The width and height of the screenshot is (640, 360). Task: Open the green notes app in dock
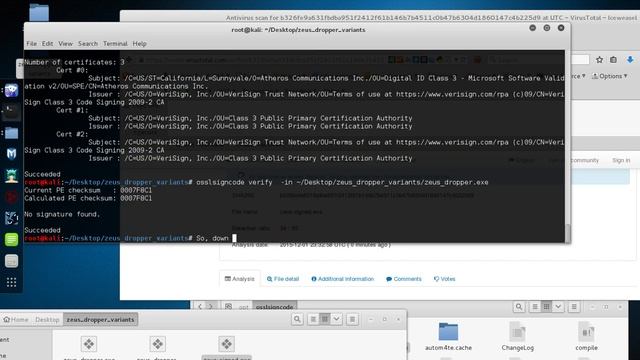(x=11, y=239)
